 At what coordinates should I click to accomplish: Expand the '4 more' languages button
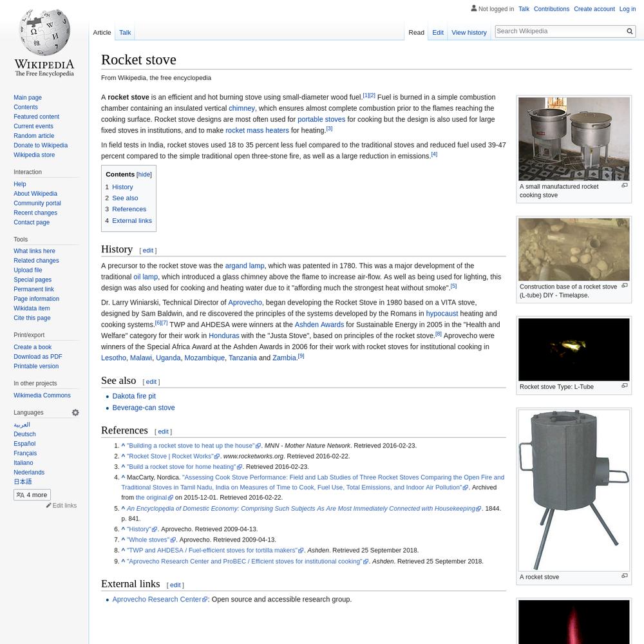pos(32,495)
